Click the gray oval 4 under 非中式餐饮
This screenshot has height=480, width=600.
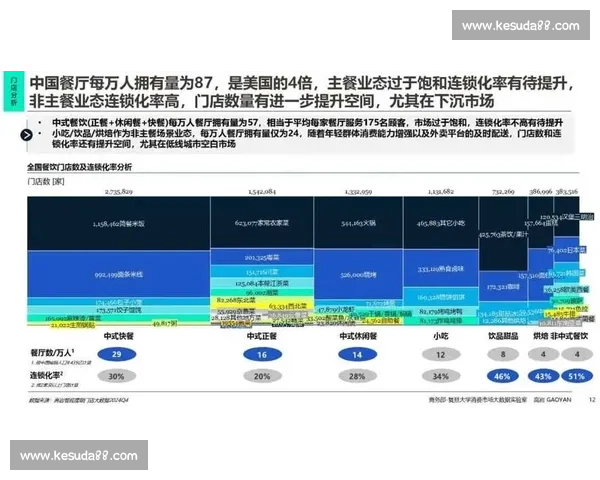[577, 354]
